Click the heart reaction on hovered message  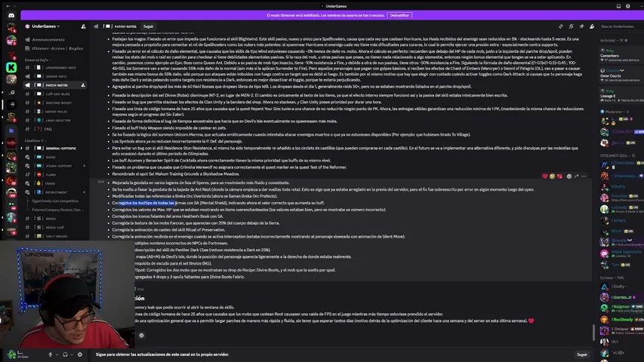pyautogui.click(x=545, y=176)
